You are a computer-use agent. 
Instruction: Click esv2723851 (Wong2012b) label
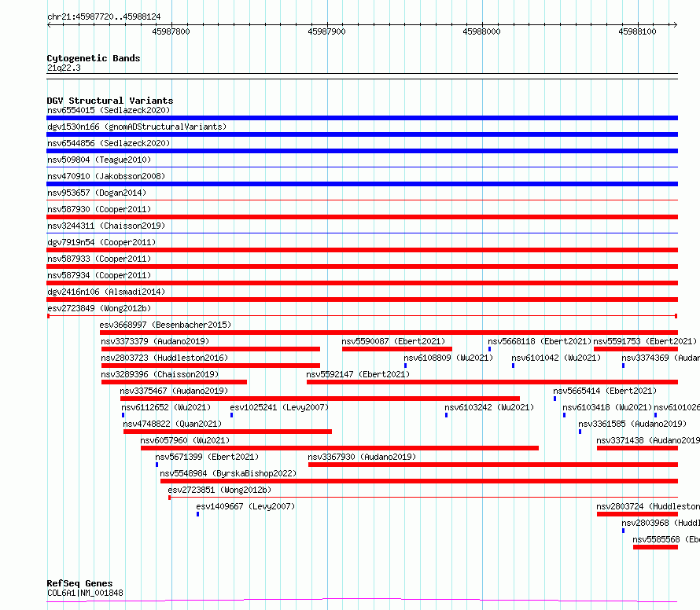pyautogui.click(x=219, y=490)
